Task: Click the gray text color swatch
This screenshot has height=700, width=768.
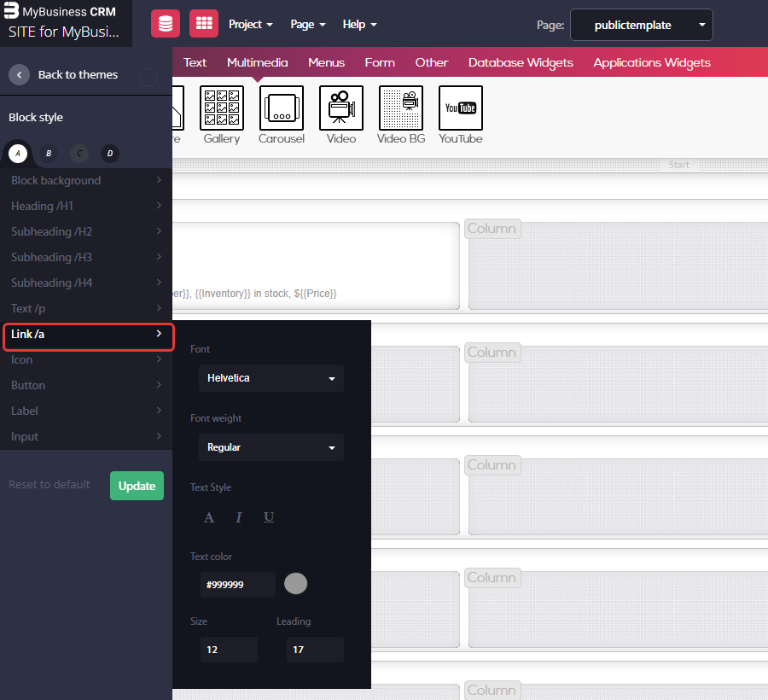Action: coord(296,583)
